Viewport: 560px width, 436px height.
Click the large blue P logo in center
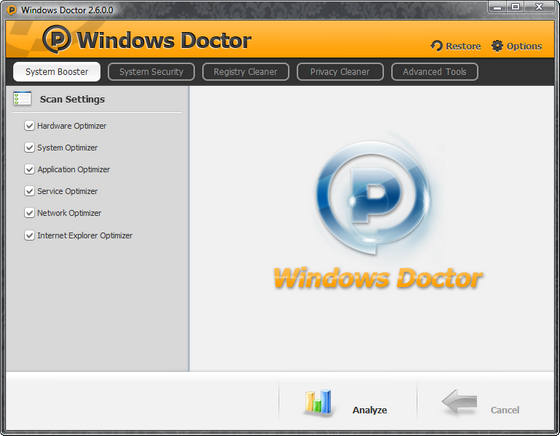pyautogui.click(x=374, y=197)
